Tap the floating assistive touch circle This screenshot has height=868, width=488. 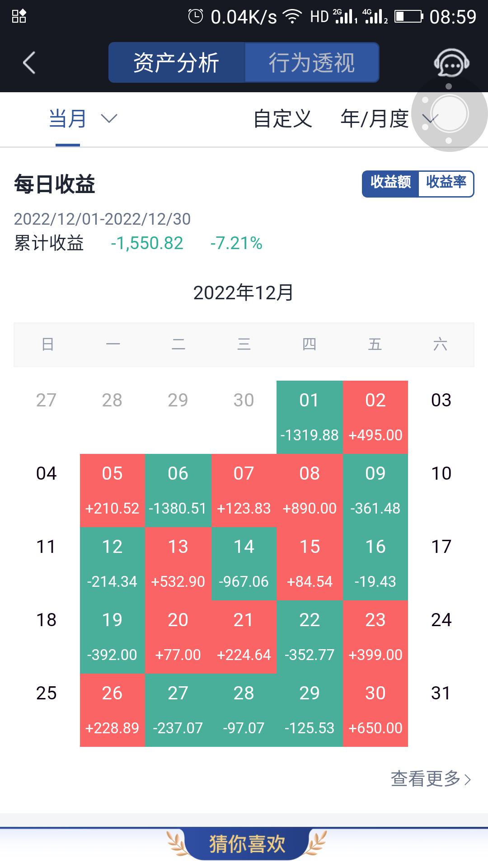[x=449, y=113]
